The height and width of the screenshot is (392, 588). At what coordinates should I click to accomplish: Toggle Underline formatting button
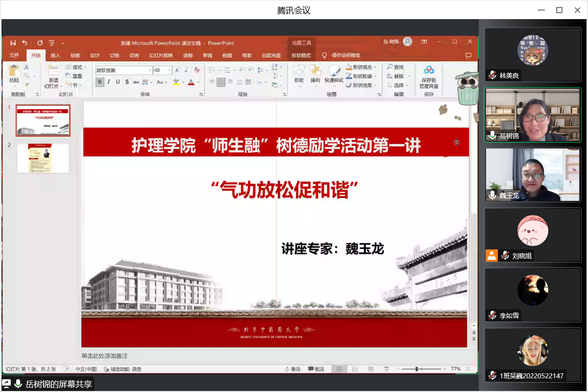[x=118, y=82]
